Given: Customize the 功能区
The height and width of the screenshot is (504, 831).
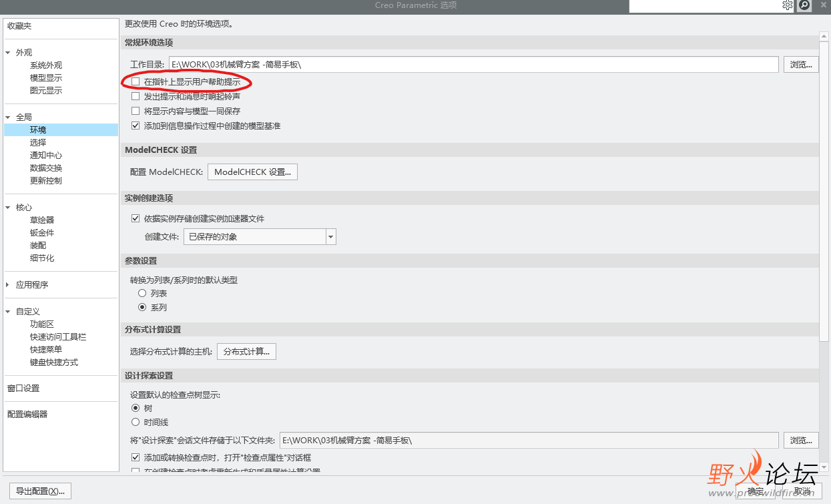Looking at the screenshot, I should click(x=42, y=324).
